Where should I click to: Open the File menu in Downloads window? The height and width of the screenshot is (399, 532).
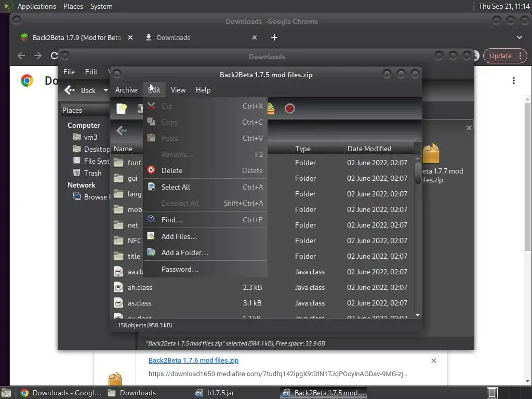point(69,72)
